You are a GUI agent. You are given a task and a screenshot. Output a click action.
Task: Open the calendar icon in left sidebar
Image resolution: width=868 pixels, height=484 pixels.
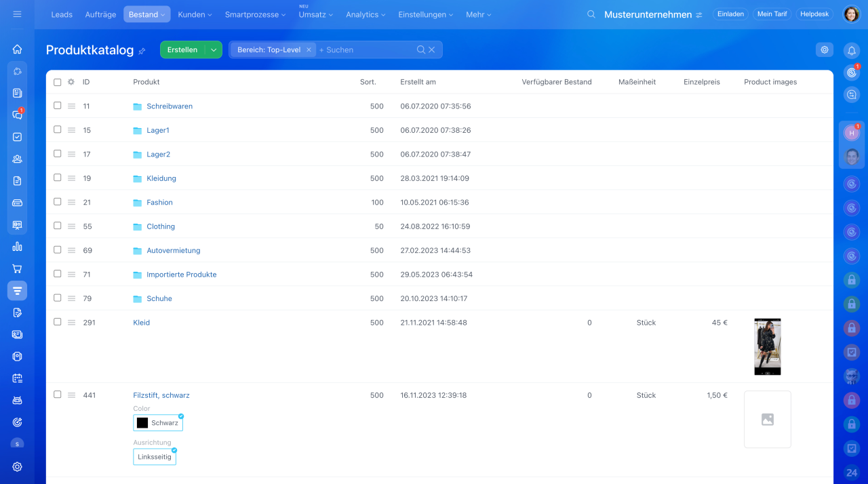pyautogui.click(x=17, y=378)
